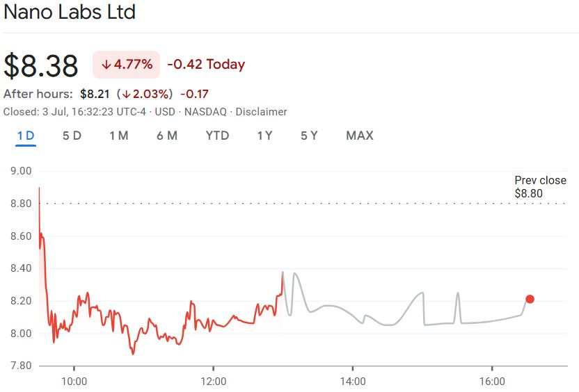Switch to the MAX time range

pos(360,136)
